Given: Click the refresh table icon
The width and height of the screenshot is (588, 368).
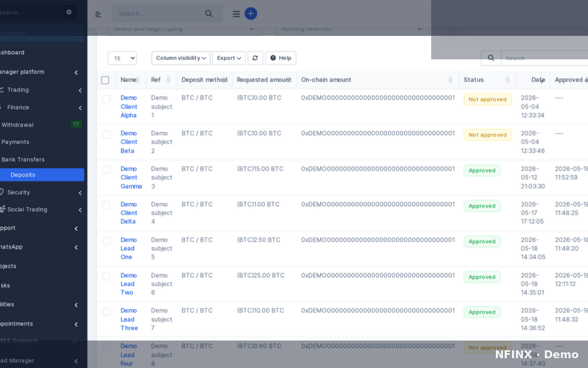Looking at the screenshot, I should pyautogui.click(x=255, y=58).
